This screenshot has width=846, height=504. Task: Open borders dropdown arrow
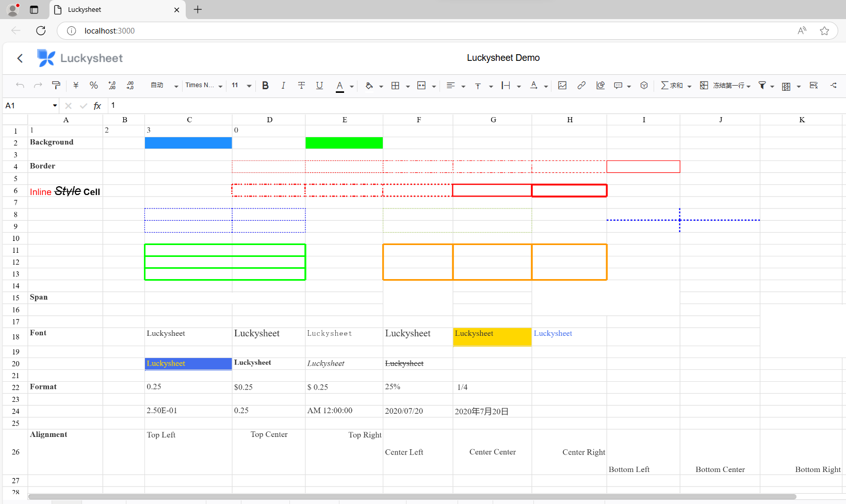coord(408,86)
